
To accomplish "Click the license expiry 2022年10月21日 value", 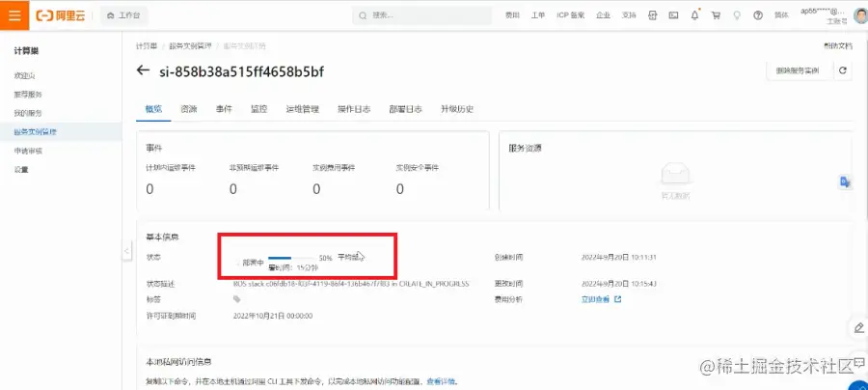I will click(273, 316).
